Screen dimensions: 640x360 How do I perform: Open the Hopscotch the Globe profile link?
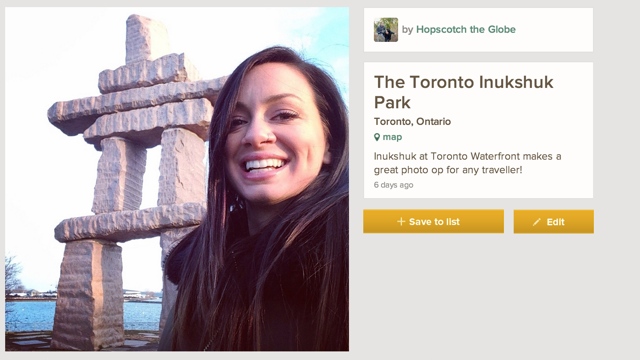click(x=466, y=29)
